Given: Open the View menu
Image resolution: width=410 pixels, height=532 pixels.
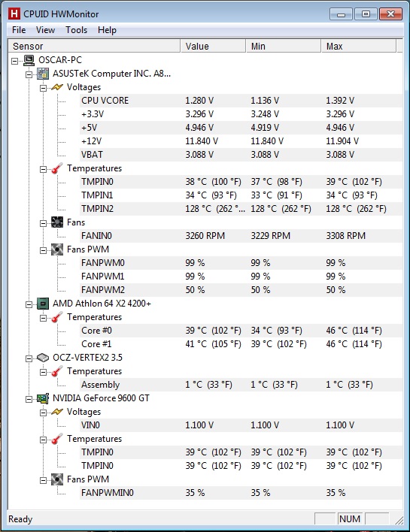Looking at the screenshot, I should tap(46, 30).
